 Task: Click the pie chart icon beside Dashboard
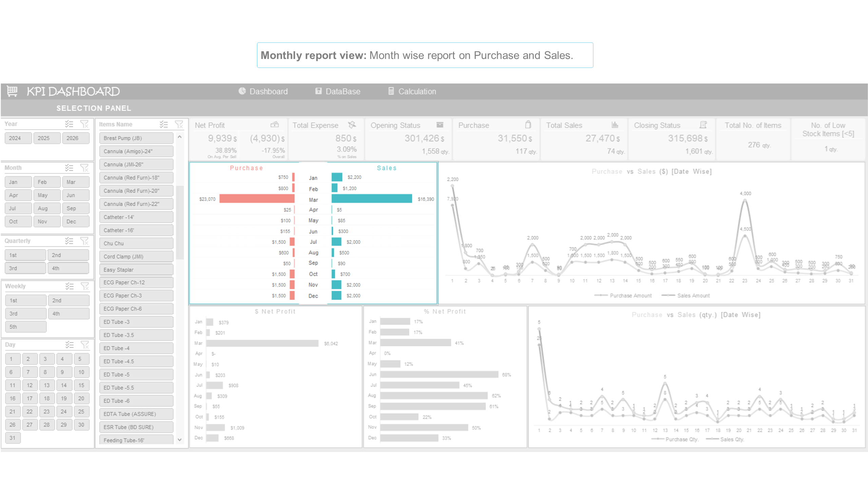242,91
